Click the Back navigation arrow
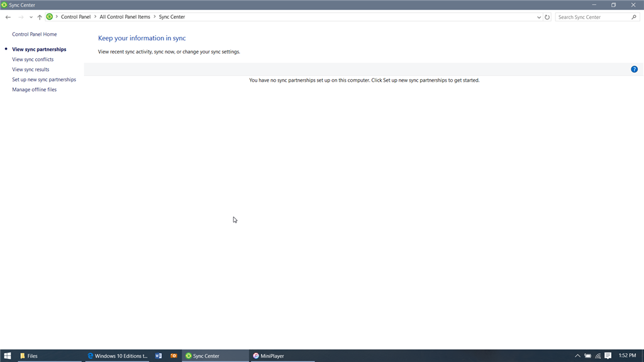 pos(8,17)
